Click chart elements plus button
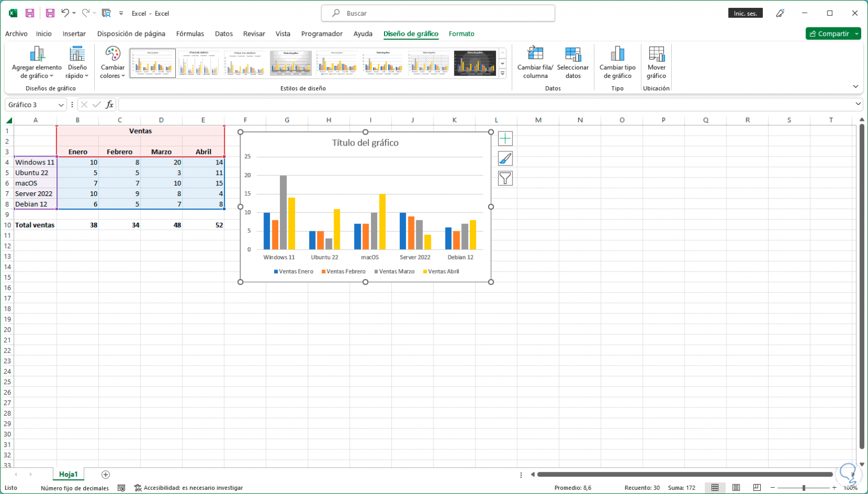Screen dimensions: 868x494 505,139
